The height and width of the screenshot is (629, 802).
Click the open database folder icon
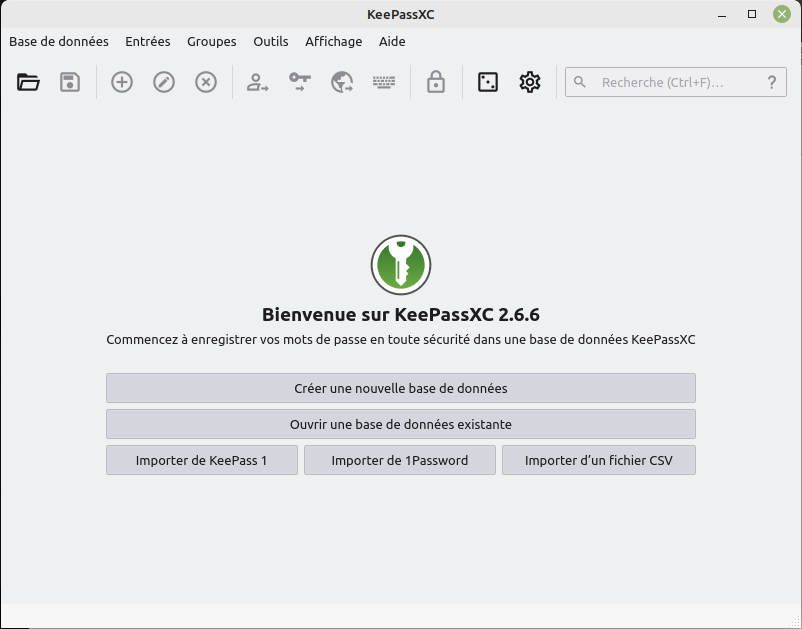point(28,82)
